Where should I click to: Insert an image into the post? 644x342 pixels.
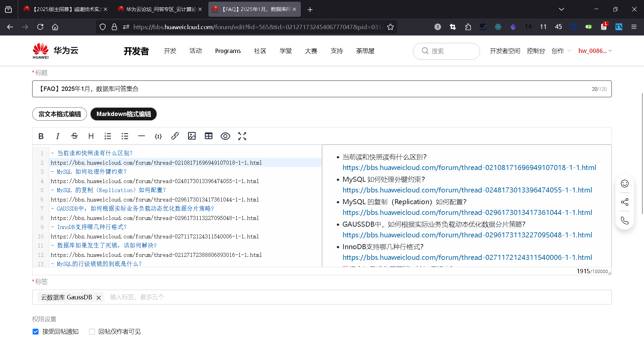pos(192,136)
